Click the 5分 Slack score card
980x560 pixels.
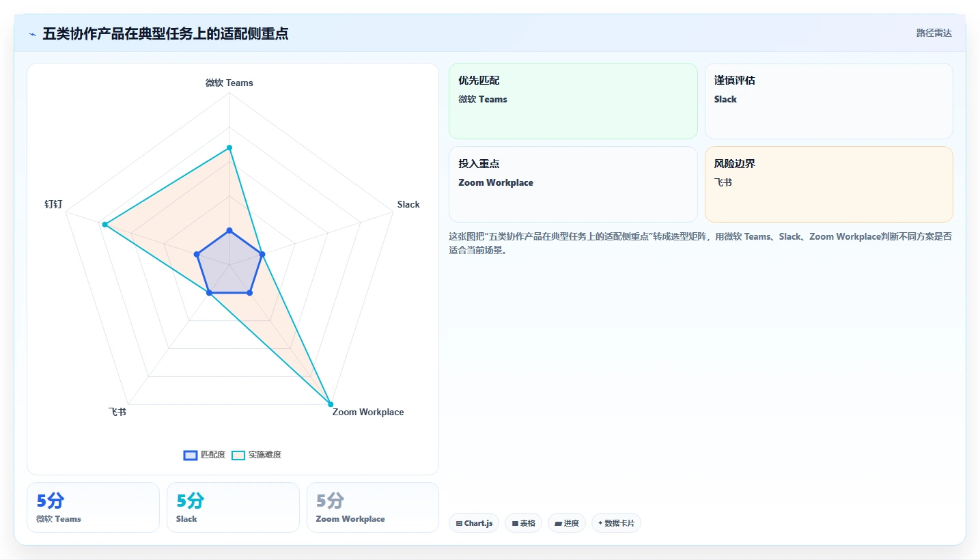[x=233, y=507]
